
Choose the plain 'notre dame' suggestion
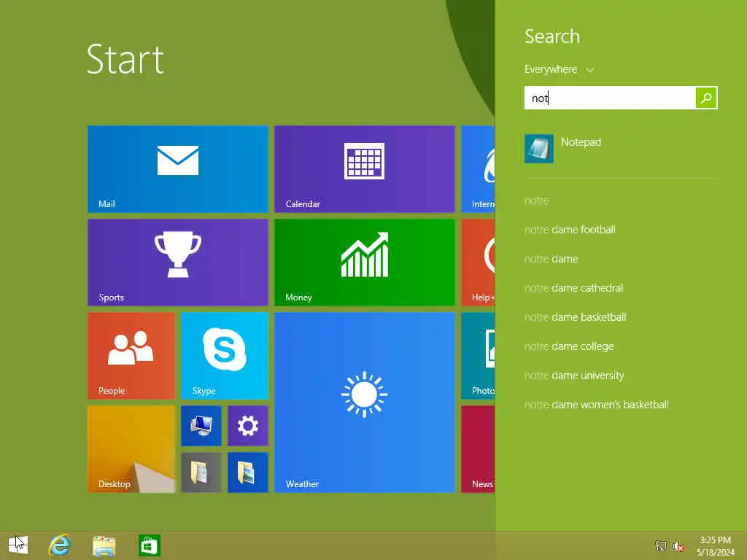[x=551, y=259]
